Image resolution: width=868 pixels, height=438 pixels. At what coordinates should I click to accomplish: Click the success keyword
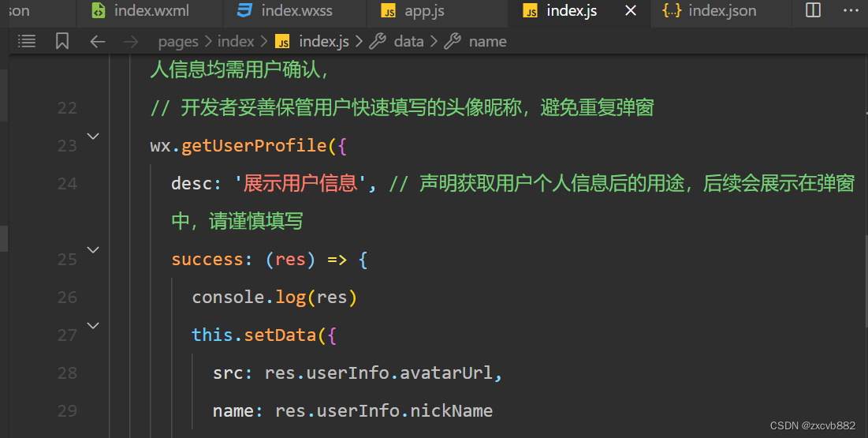click(207, 260)
